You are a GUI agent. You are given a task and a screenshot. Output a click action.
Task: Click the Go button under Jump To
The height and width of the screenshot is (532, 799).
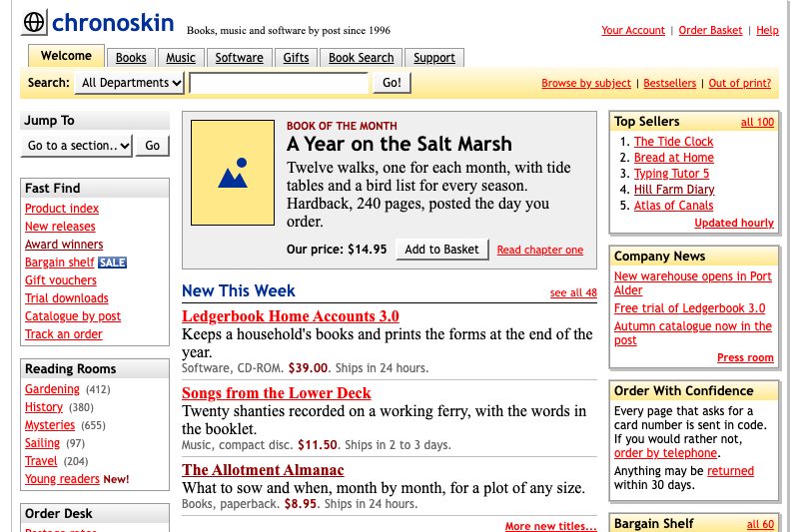click(152, 146)
